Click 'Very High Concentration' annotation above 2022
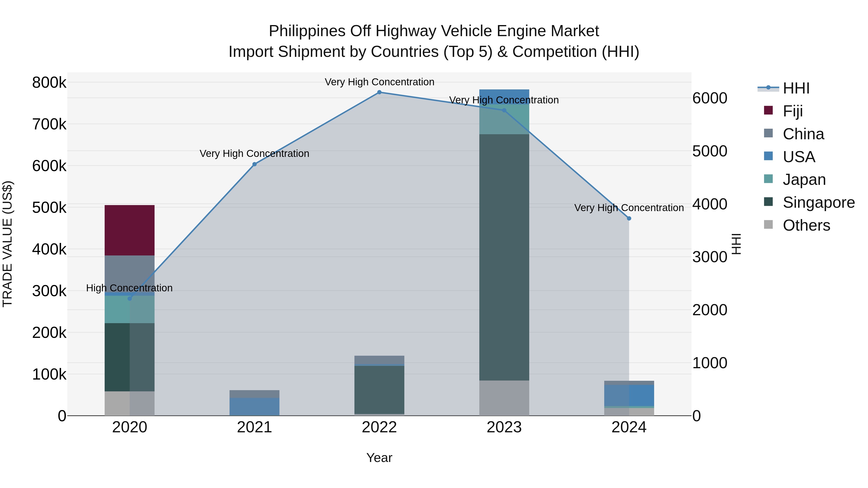This screenshot has width=868, height=488. 380,82
